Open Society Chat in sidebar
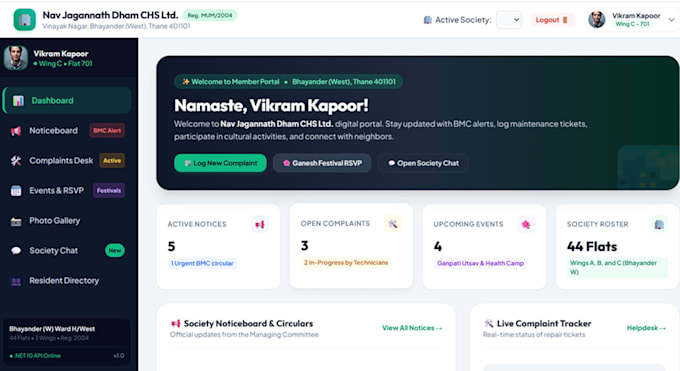 (x=67, y=251)
